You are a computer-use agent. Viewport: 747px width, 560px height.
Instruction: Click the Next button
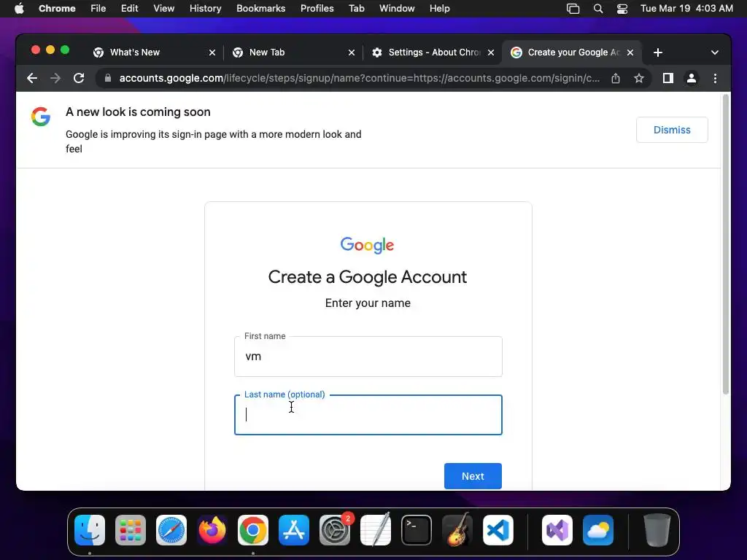point(473,476)
